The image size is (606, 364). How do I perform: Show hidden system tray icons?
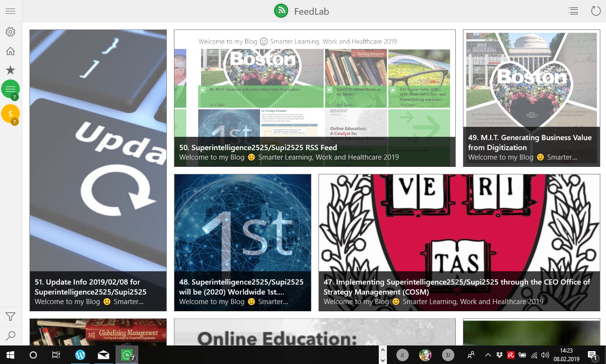point(488,355)
